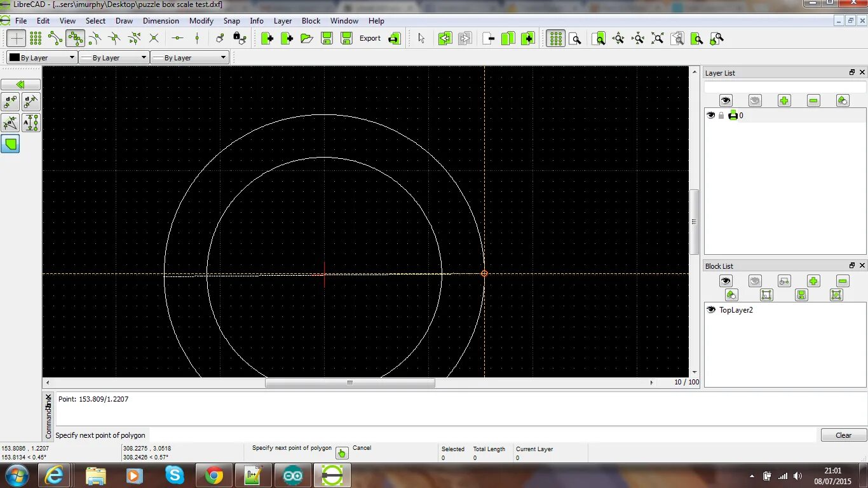Click Zoom panning hand icon
This screenshot has width=868, height=488.
[x=717, y=39]
